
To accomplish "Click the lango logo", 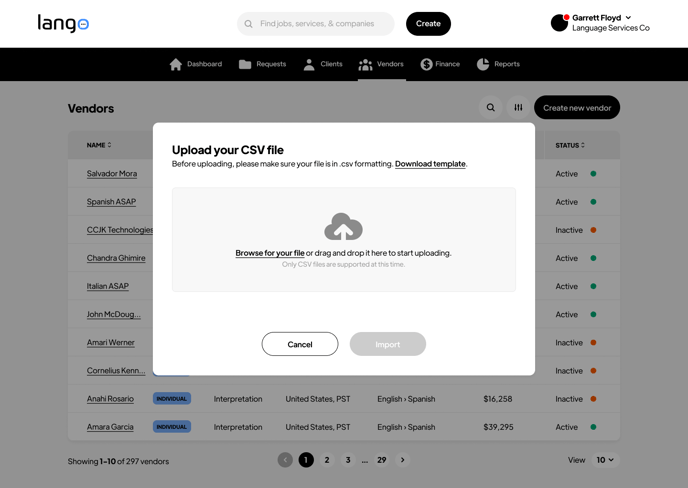I will 63,23.
